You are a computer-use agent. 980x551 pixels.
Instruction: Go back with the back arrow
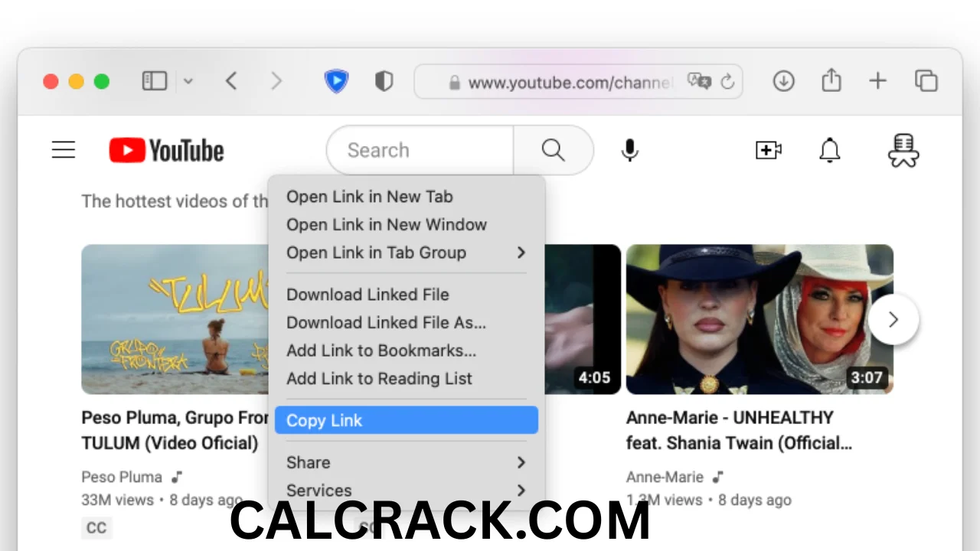231,81
